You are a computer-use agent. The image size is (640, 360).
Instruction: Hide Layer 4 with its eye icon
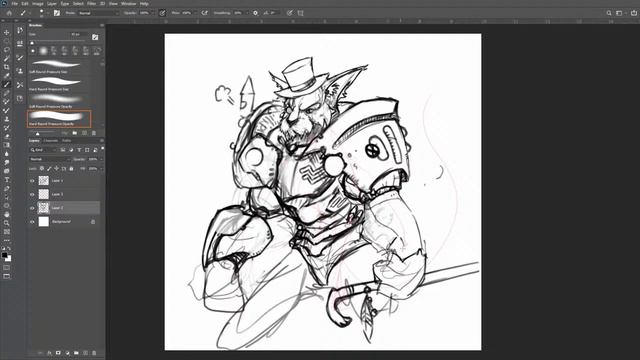click(x=32, y=181)
